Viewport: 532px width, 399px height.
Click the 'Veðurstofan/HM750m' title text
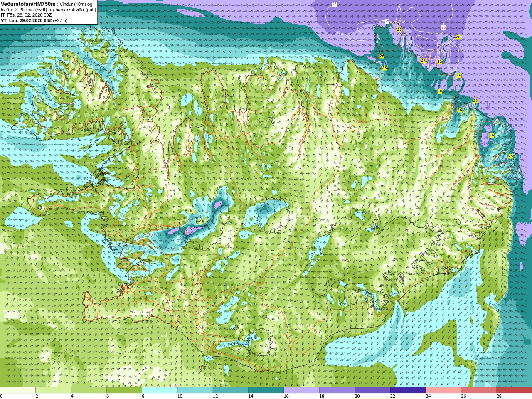point(28,4)
